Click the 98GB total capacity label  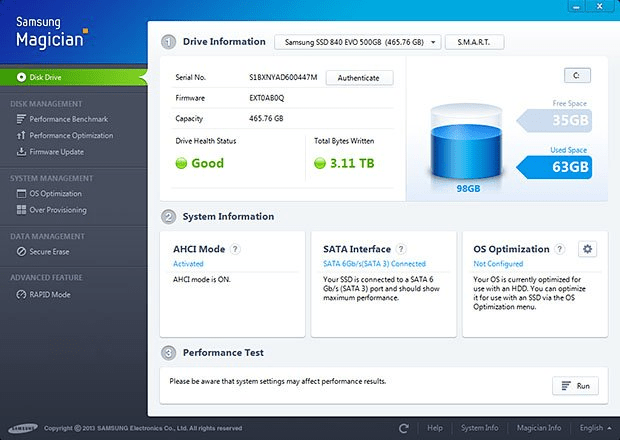(x=468, y=189)
